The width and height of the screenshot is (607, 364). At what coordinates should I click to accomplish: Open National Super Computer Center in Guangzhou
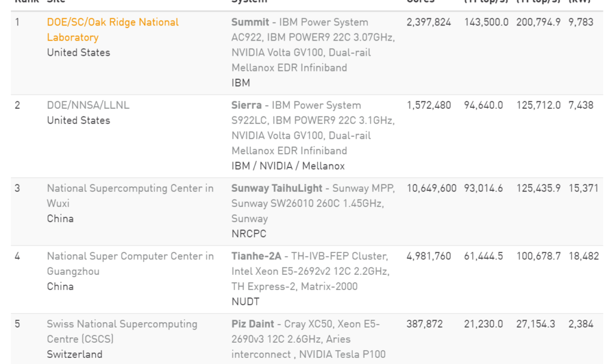click(130, 263)
